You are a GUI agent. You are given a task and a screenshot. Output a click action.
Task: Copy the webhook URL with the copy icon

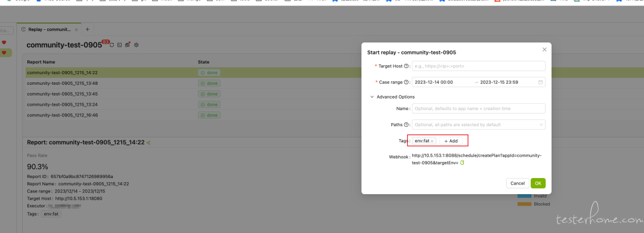click(x=462, y=163)
